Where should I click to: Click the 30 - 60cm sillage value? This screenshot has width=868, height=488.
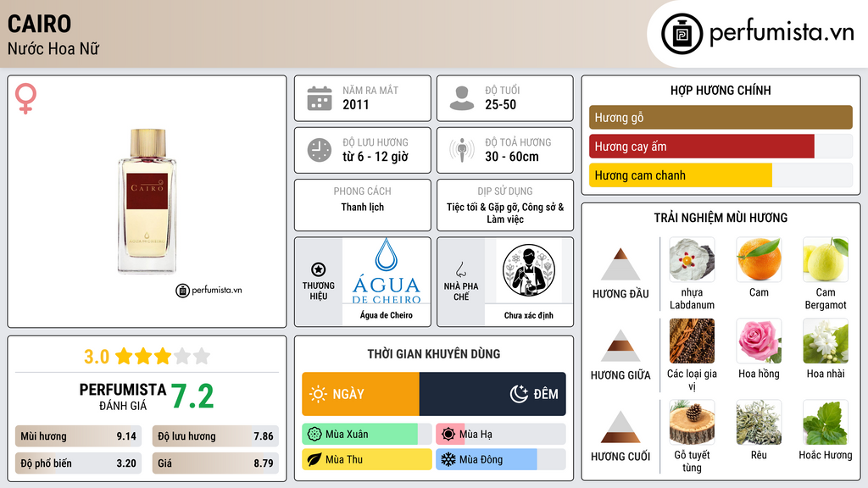click(512, 157)
